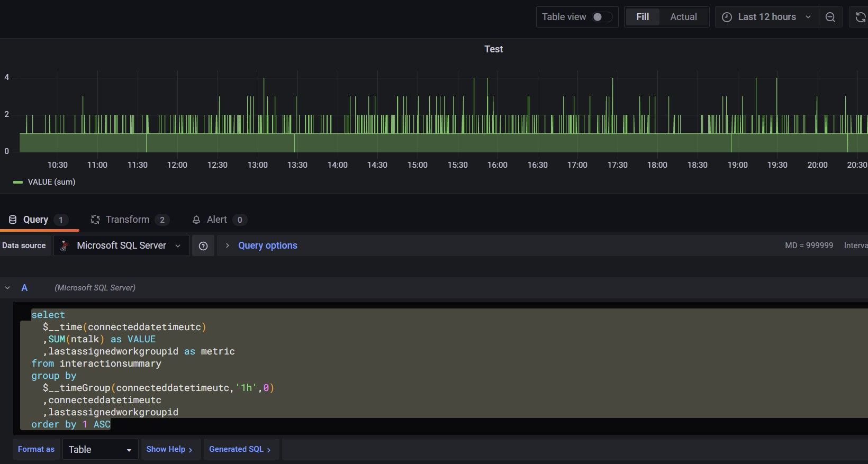The image size is (868, 464).
Task: Click the green VALUE (sum) legend swatch
Action: click(x=18, y=182)
